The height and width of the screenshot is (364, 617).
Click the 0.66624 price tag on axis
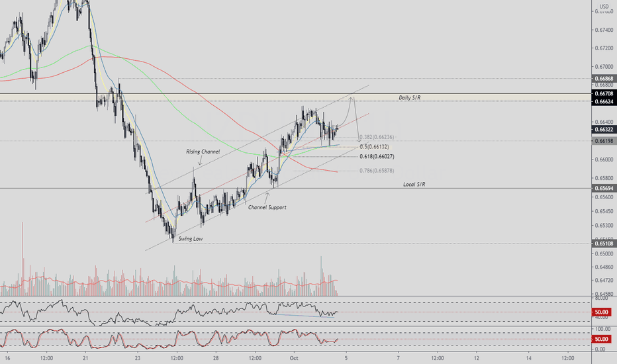[604, 101]
